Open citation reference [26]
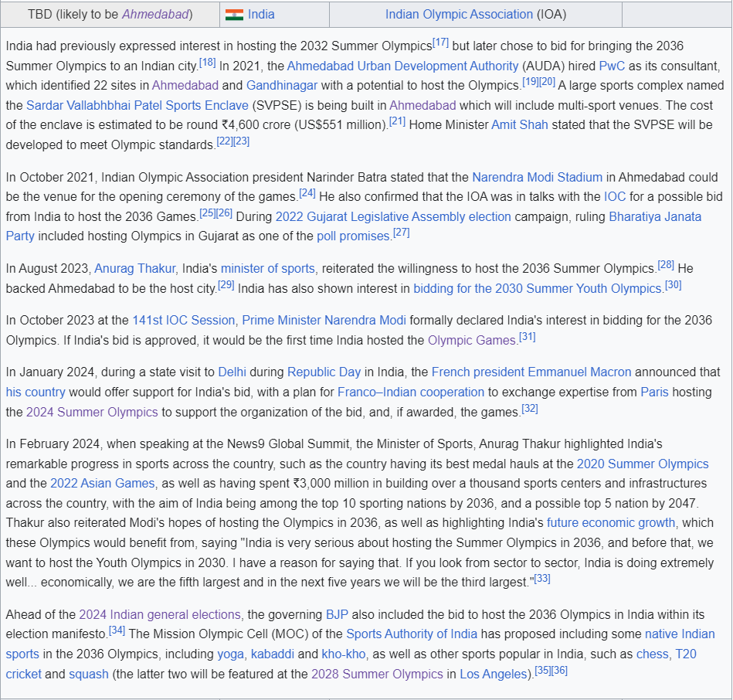Image resolution: width=733 pixels, height=700 pixels. (224, 212)
